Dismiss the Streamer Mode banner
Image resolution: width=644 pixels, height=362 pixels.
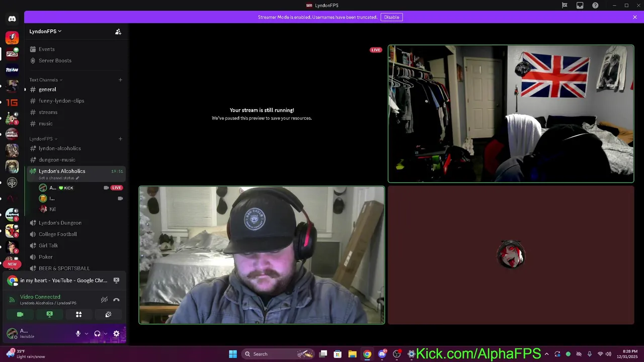(x=635, y=17)
